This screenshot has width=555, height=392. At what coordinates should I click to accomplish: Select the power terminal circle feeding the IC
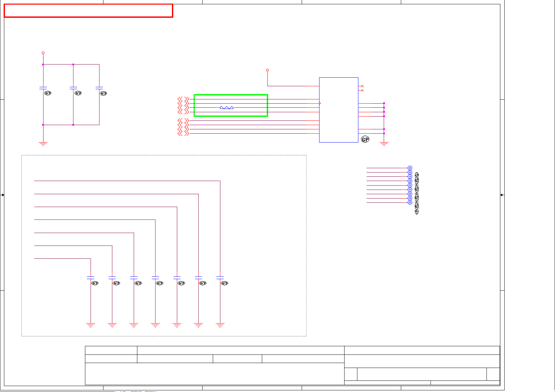[267, 70]
